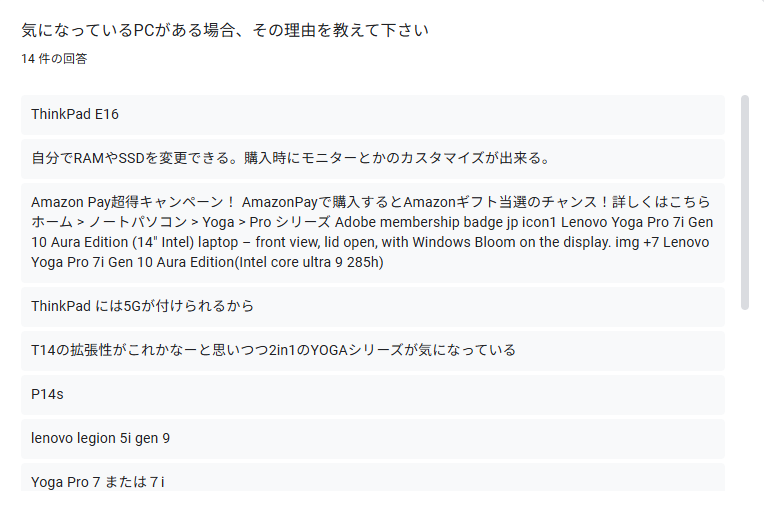The width and height of the screenshot is (764, 512).
Task: Select the ThinkPad には5Gが付けられるから response
Action: pos(373,306)
